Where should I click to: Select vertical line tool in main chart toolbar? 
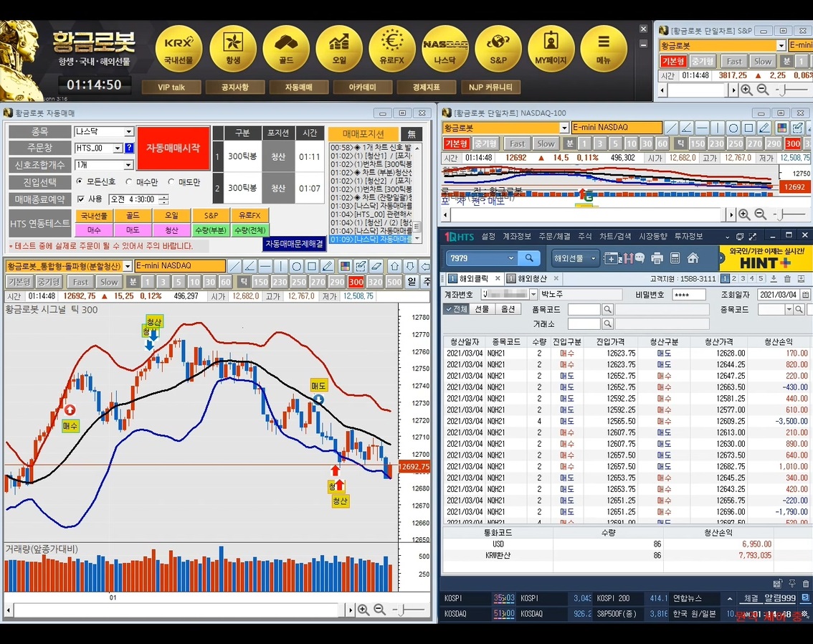point(280,267)
